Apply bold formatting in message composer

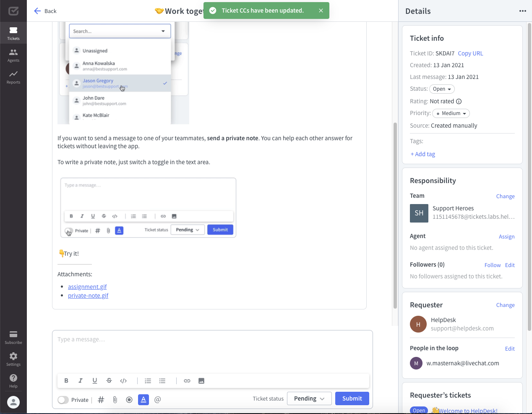click(66, 380)
